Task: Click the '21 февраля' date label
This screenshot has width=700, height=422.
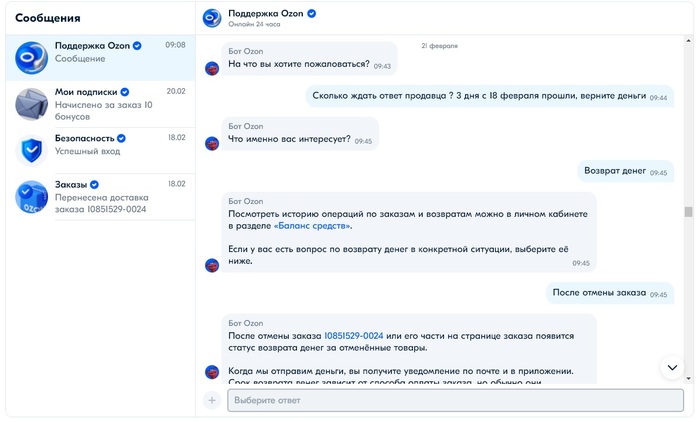Action: 439,46
